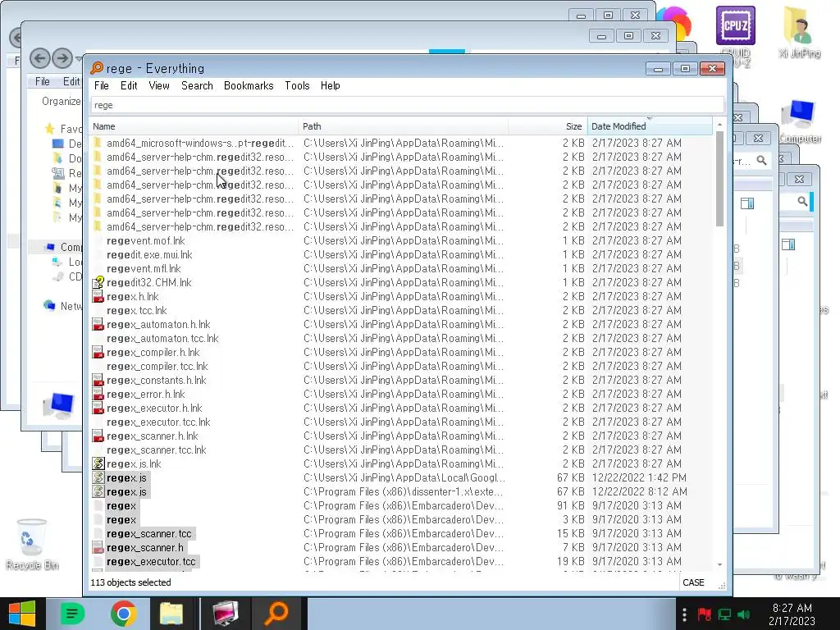Click the vertical scrollbar thumb in results list
The image size is (840, 630).
[719, 179]
